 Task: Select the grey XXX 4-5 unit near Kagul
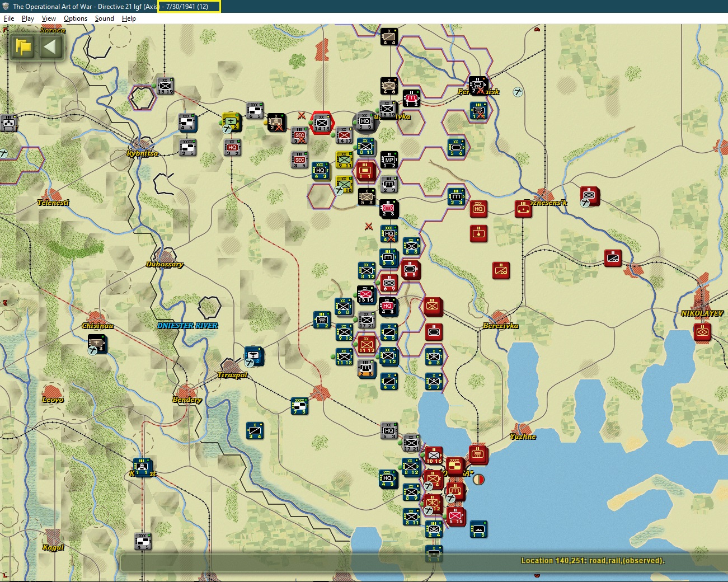(x=143, y=542)
